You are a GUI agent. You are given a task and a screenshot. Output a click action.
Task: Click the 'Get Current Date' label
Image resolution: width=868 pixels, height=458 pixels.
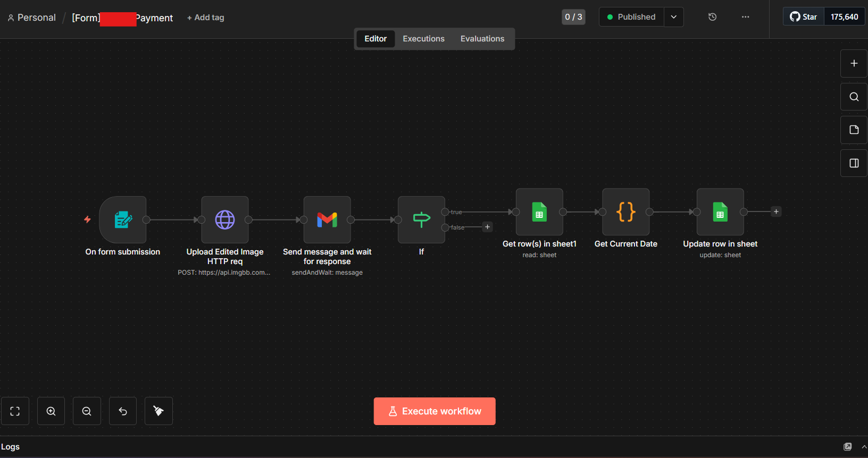coord(626,244)
